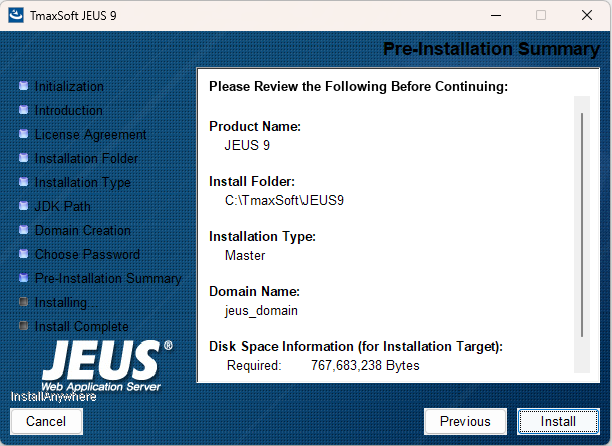Image resolution: width=612 pixels, height=446 pixels.
Task: Minimize the installer window
Action: coord(495,15)
